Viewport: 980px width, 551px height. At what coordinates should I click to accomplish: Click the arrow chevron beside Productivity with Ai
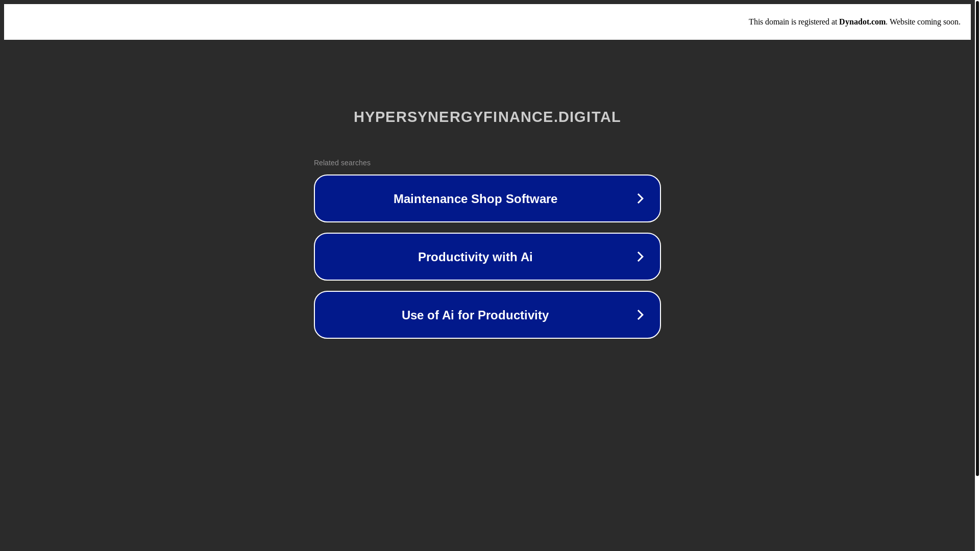pos(640,257)
